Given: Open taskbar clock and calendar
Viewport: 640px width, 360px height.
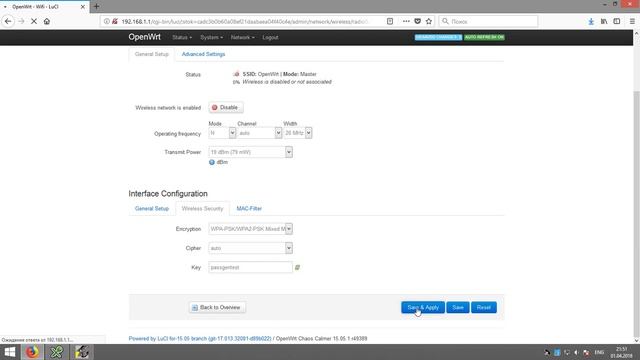Looking at the screenshot, I should click(x=621, y=352).
